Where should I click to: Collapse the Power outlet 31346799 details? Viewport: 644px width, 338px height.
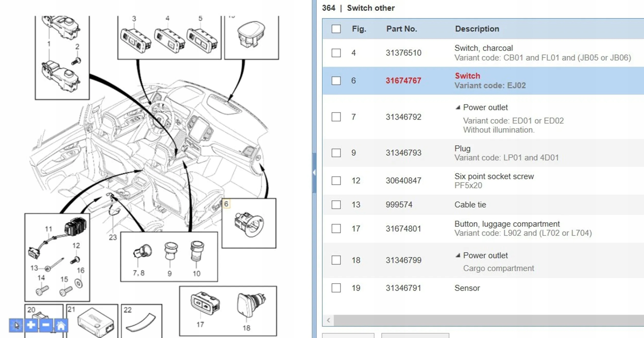[x=458, y=255]
